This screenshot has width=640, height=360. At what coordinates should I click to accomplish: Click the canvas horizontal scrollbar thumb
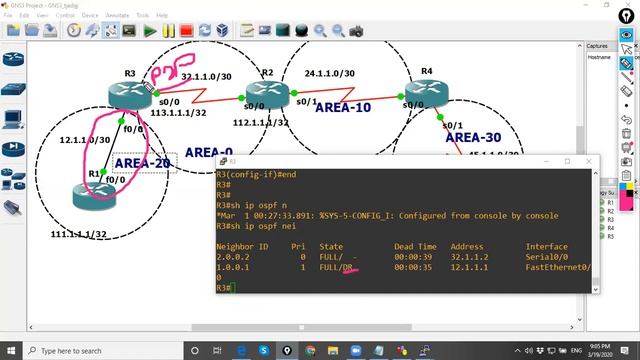302,327
